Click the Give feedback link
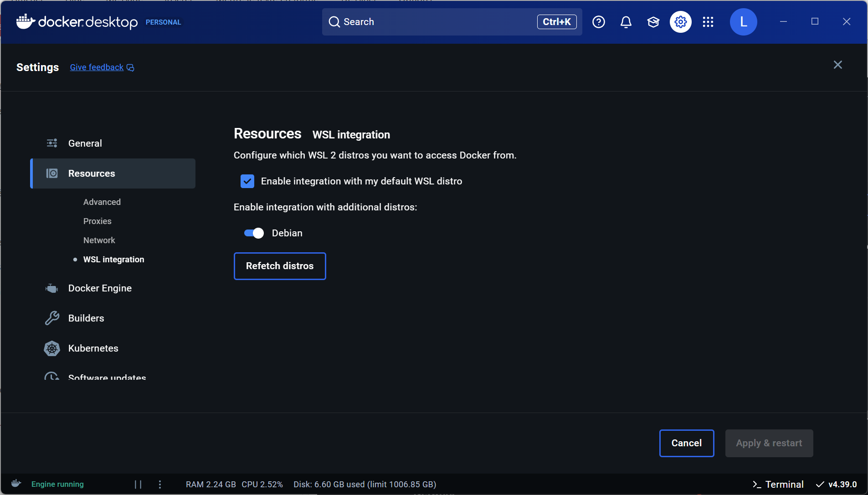868x495 pixels. coord(97,67)
